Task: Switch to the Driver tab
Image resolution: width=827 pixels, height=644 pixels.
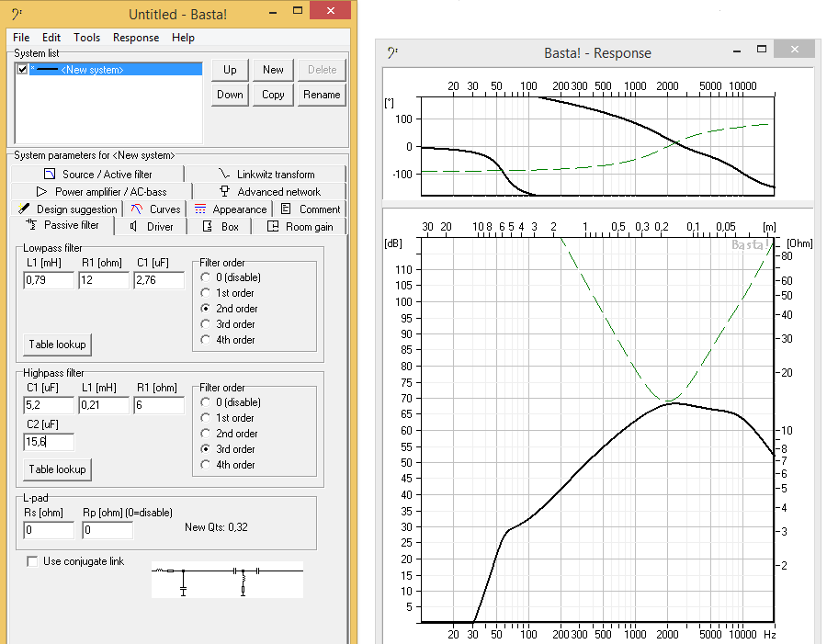Action: pos(152,226)
